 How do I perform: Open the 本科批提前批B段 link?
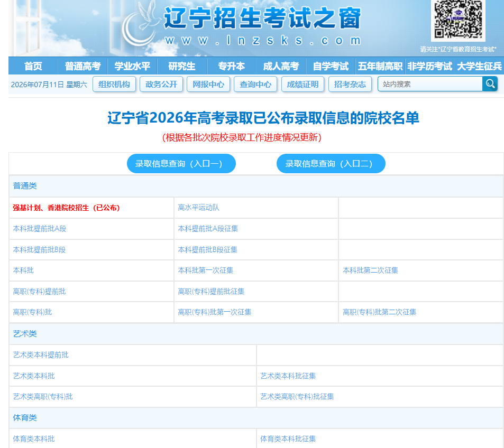click(x=39, y=249)
